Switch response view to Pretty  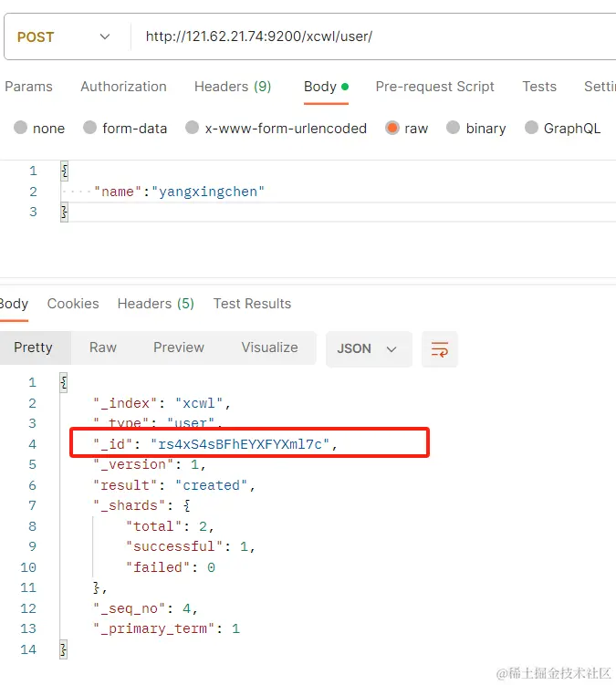tap(33, 348)
